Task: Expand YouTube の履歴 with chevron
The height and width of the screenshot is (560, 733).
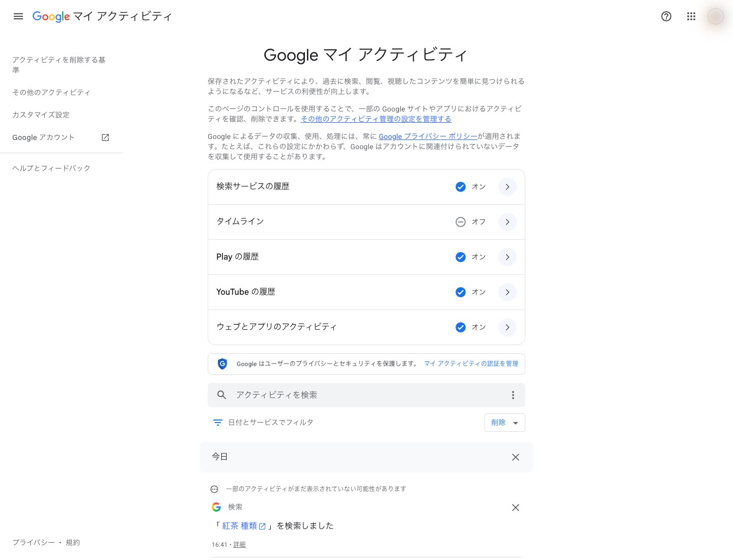Action: (508, 292)
